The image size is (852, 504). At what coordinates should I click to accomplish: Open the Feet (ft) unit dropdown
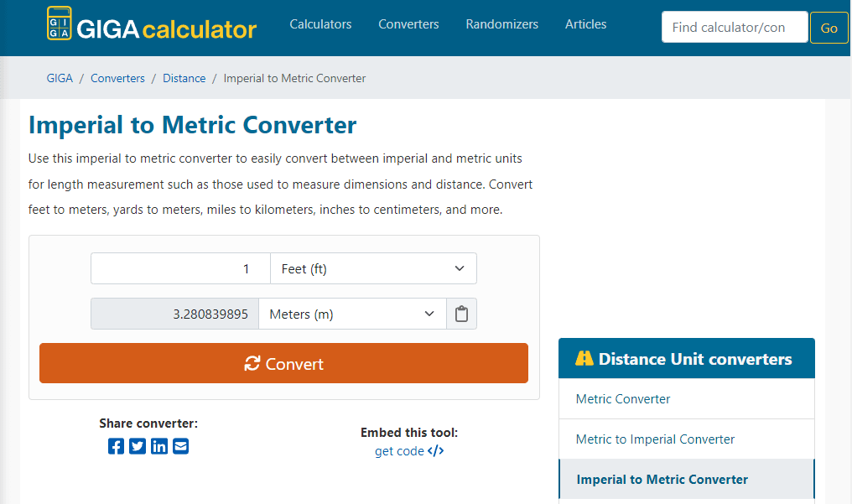(373, 269)
